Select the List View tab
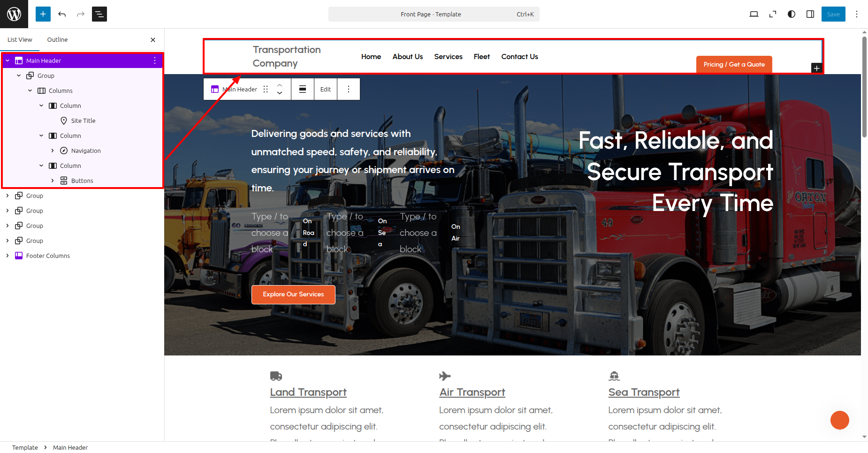This screenshot has width=868, height=453. tap(20, 40)
